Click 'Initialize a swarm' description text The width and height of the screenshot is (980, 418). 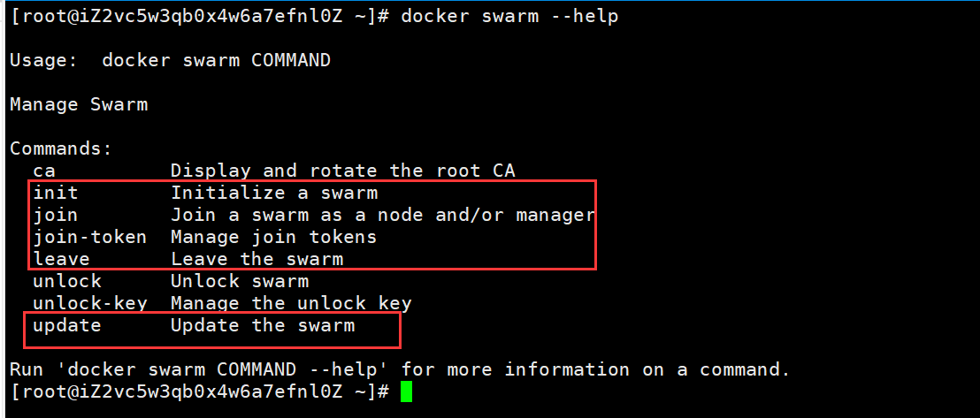pos(274,193)
